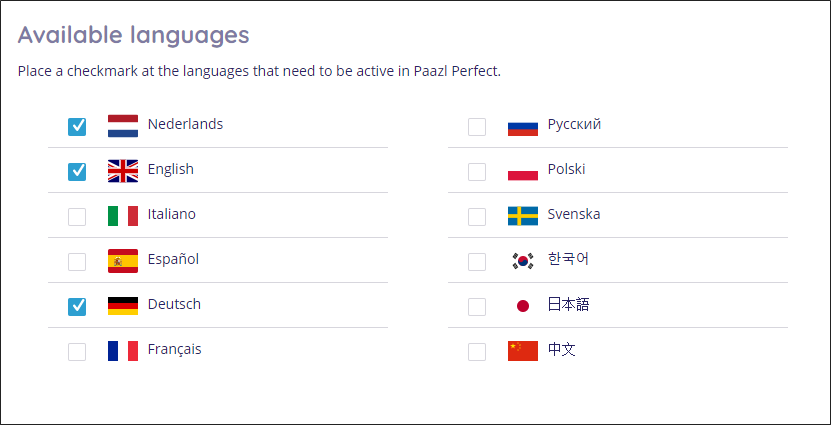Select the Español checkbox
Image resolution: width=831 pixels, height=425 pixels.
coord(77,262)
